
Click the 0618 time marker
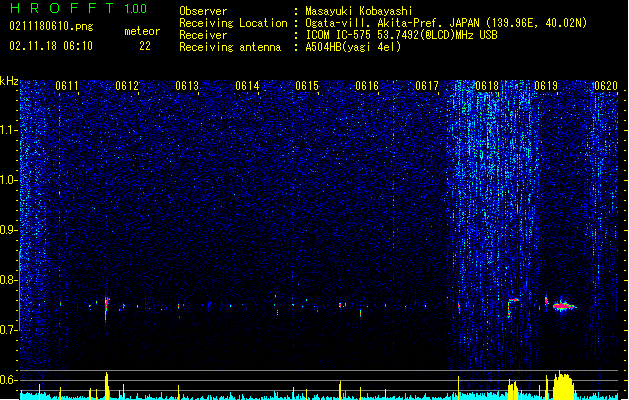pos(487,86)
